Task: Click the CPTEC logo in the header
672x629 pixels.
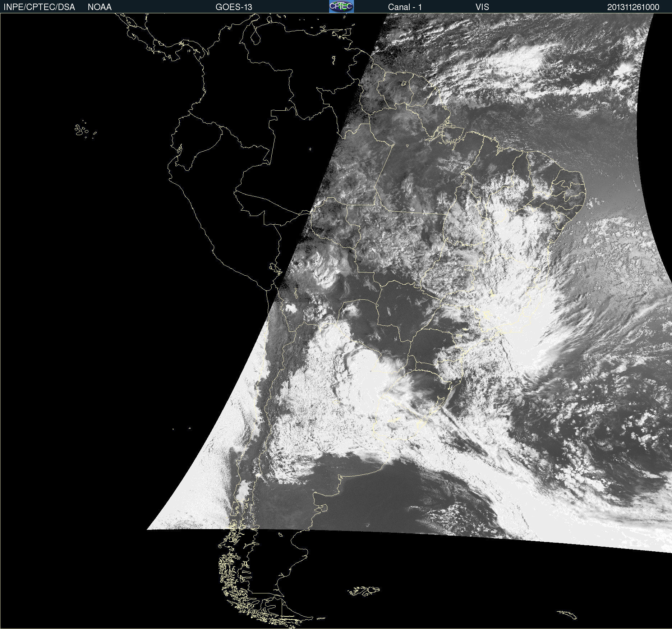Action: [x=341, y=6]
